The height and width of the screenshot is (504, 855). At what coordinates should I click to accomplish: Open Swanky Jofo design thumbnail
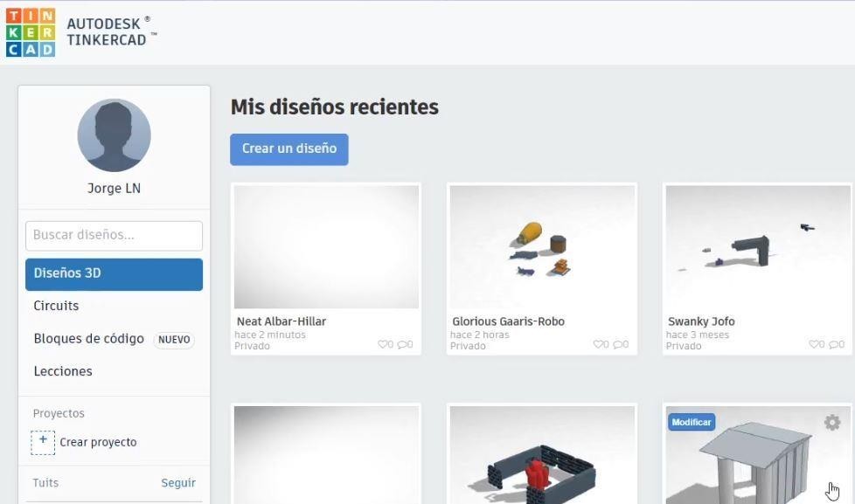click(x=757, y=246)
